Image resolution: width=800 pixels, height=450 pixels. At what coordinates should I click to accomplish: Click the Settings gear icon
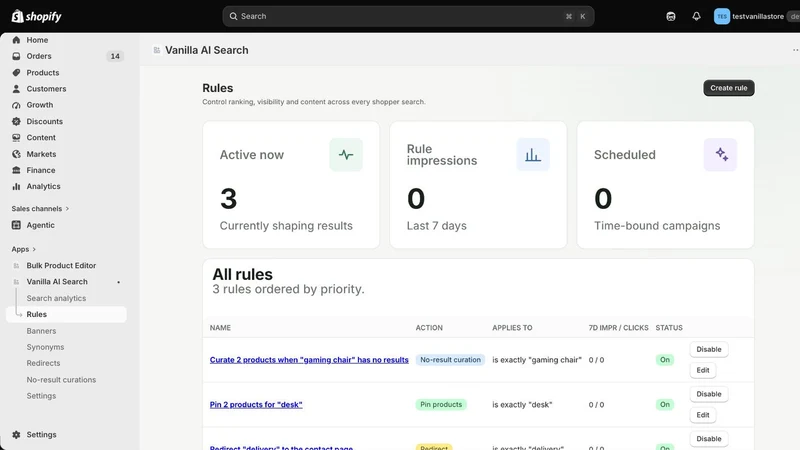[x=16, y=435]
